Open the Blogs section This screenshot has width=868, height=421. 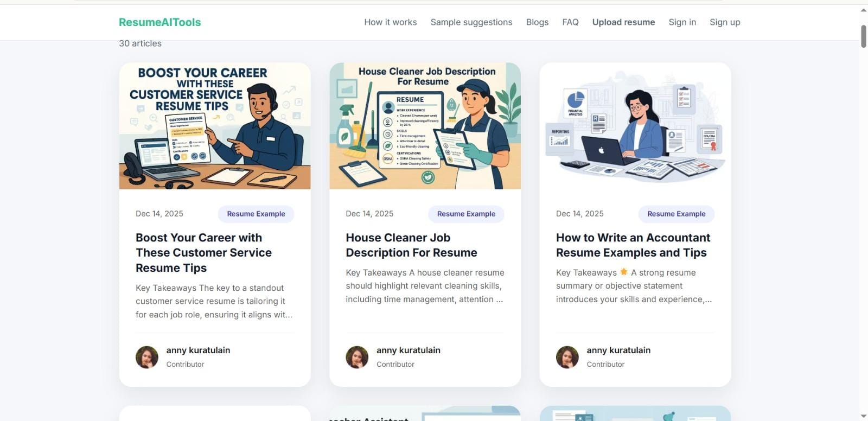coord(537,22)
